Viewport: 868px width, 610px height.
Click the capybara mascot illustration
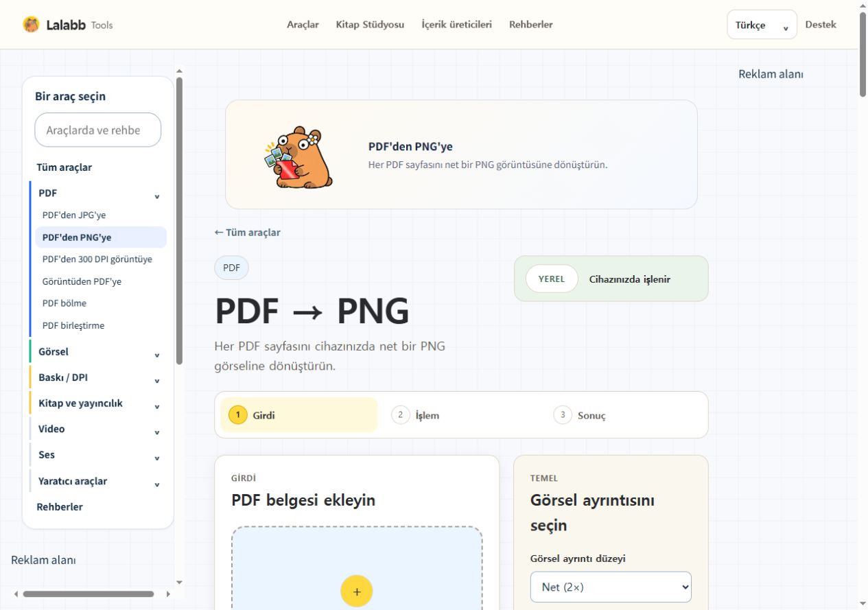pos(298,157)
